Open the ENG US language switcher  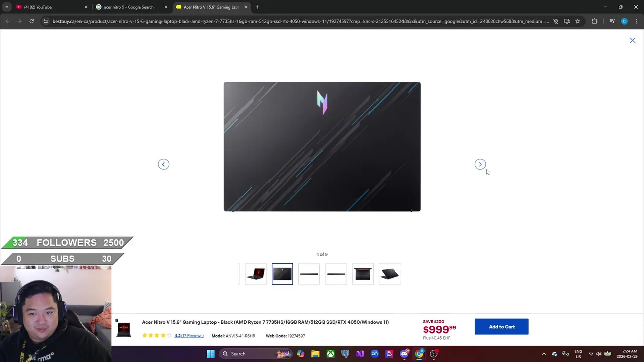(578, 354)
